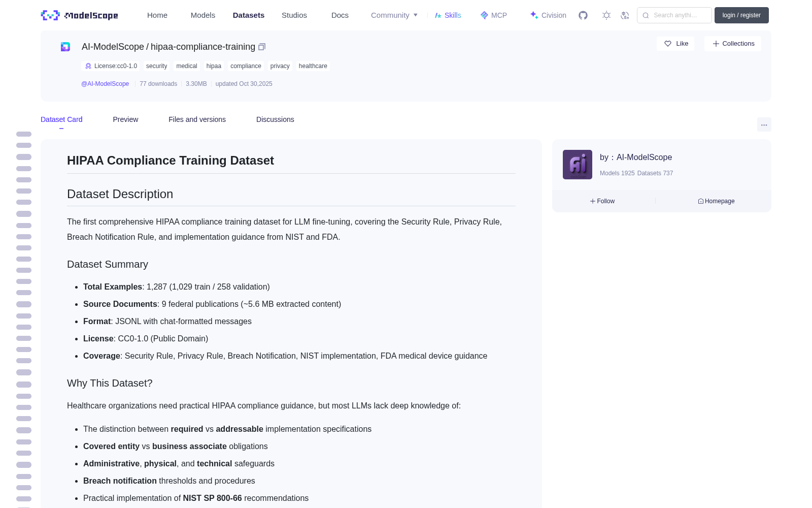The width and height of the screenshot is (812, 508).
Task: Click the privacy tag
Action: tap(280, 66)
